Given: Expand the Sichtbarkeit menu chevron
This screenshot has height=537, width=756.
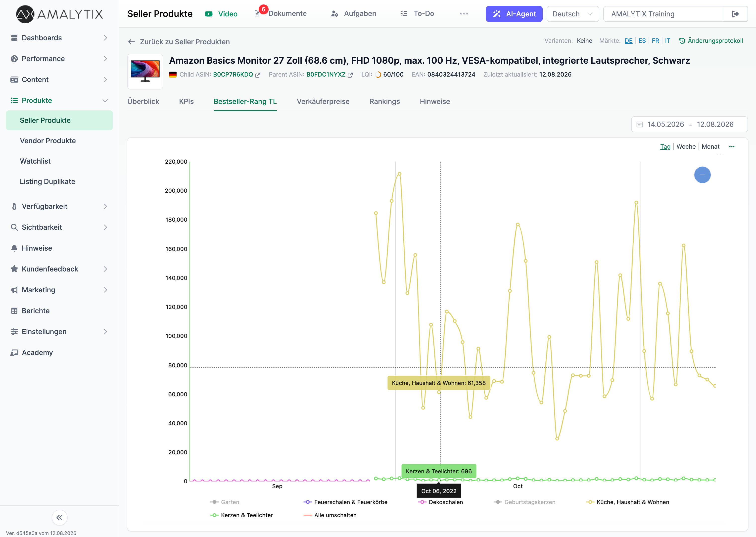Looking at the screenshot, I should pos(105,227).
